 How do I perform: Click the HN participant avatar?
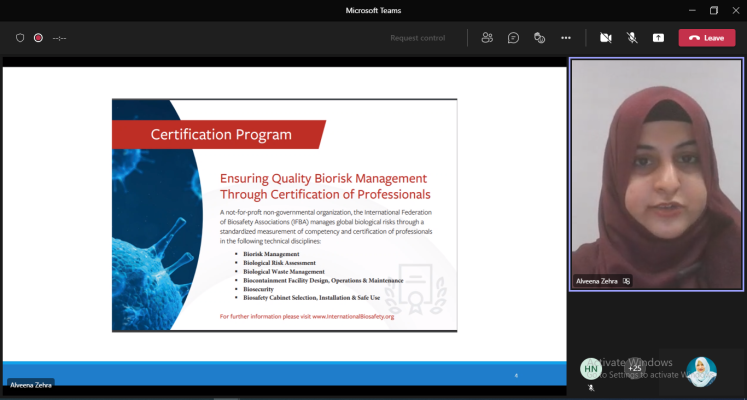(591, 368)
